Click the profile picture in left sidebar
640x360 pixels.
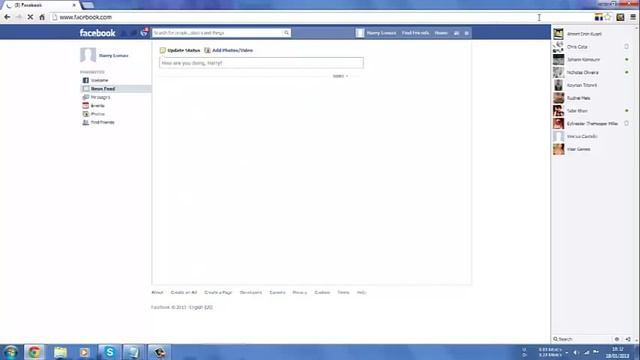pyautogui.click(x=88, y=55)
